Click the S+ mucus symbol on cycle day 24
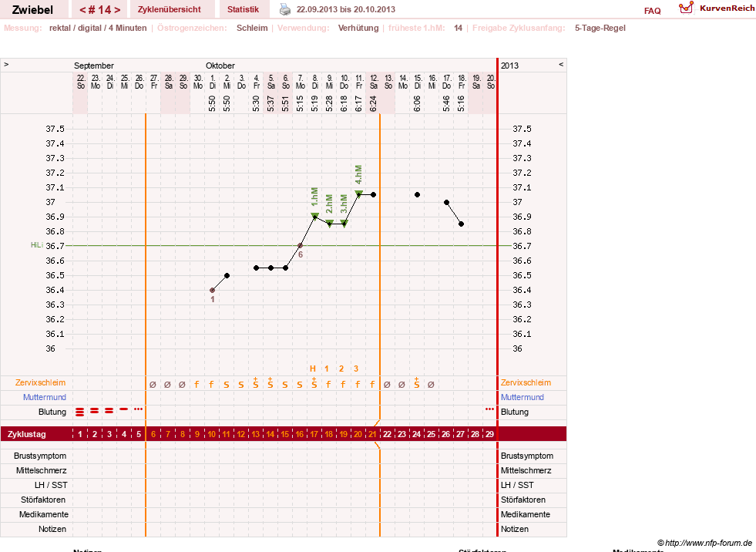The height and width of the screenshot is (552, 756). (x=417, y=383)
